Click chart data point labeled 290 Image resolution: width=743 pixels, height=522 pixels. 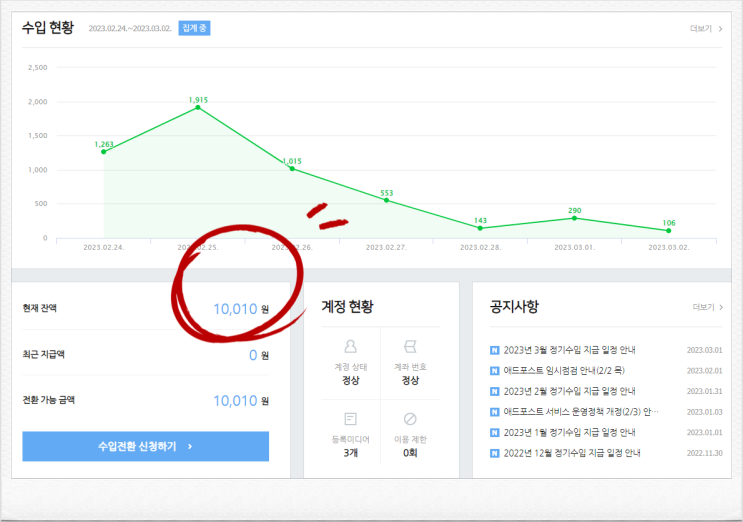574,218
